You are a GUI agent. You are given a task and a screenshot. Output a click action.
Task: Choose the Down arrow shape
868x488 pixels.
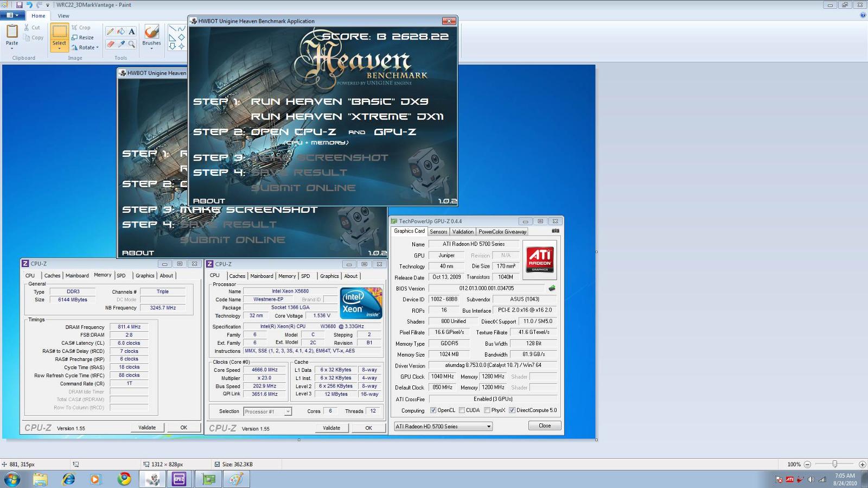pyautogui.click(x=172, y=46)
